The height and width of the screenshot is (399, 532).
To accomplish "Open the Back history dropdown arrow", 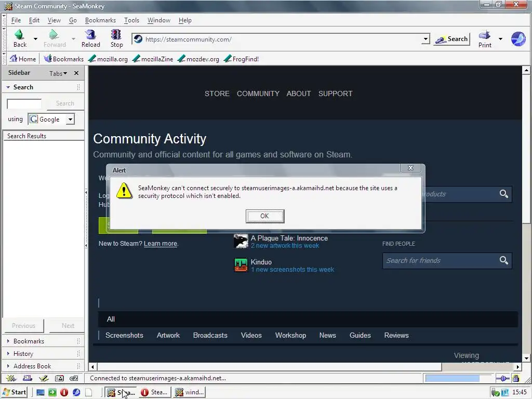I will point(35,38).
